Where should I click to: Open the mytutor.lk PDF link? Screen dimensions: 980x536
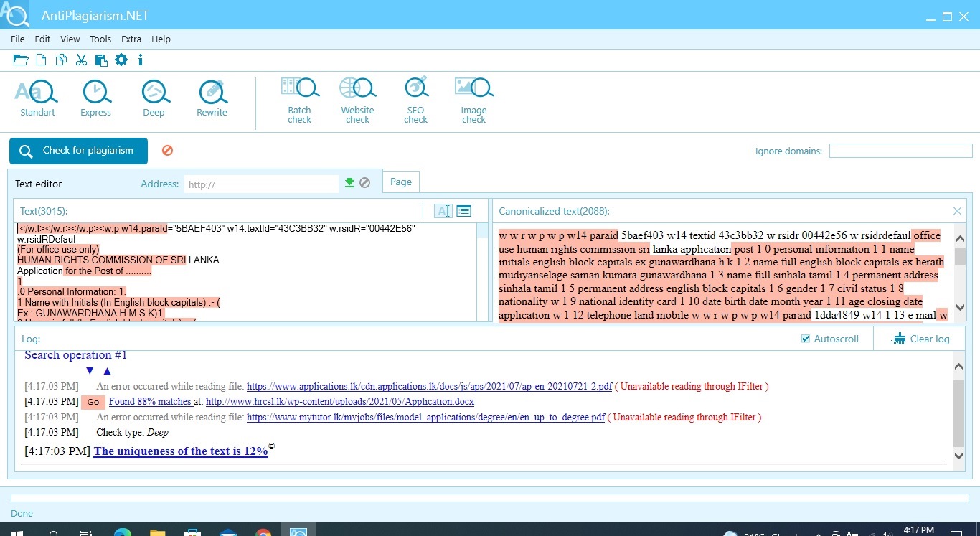(425, 417)
